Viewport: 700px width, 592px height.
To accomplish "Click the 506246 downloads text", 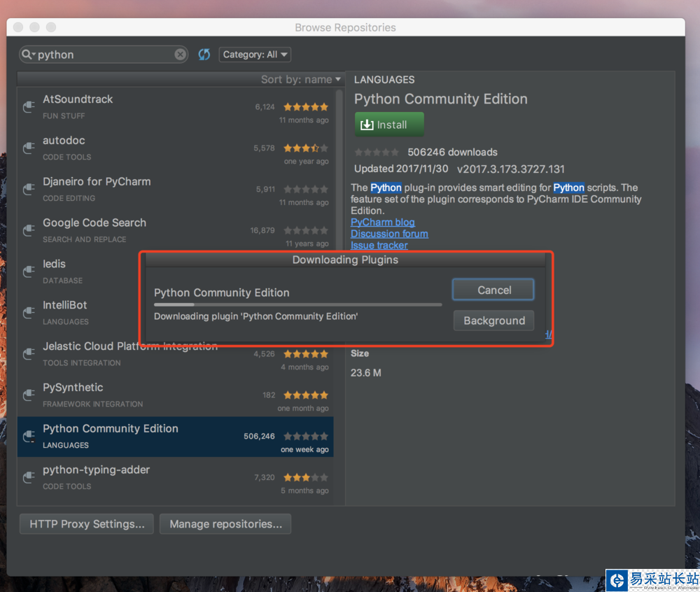I will [452, 152].
